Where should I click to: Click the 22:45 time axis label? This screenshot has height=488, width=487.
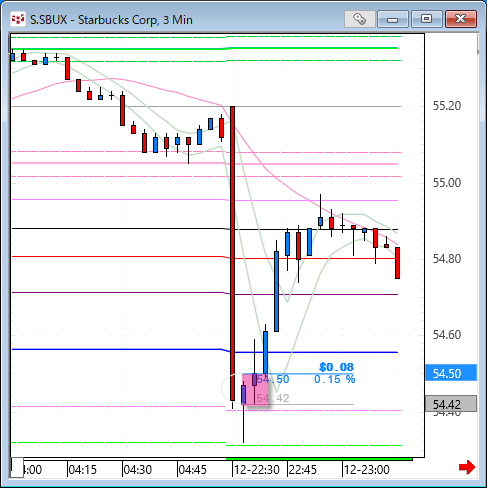coord(303,470)
